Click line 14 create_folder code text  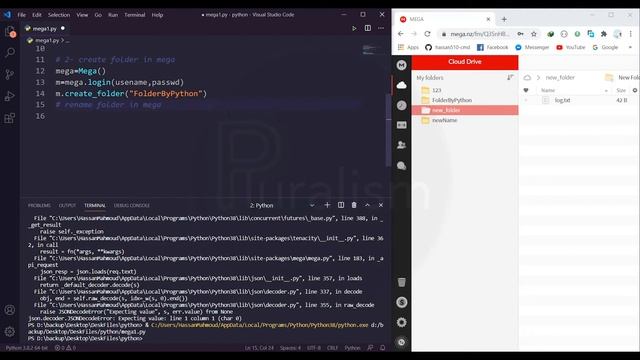pos(131,93)
